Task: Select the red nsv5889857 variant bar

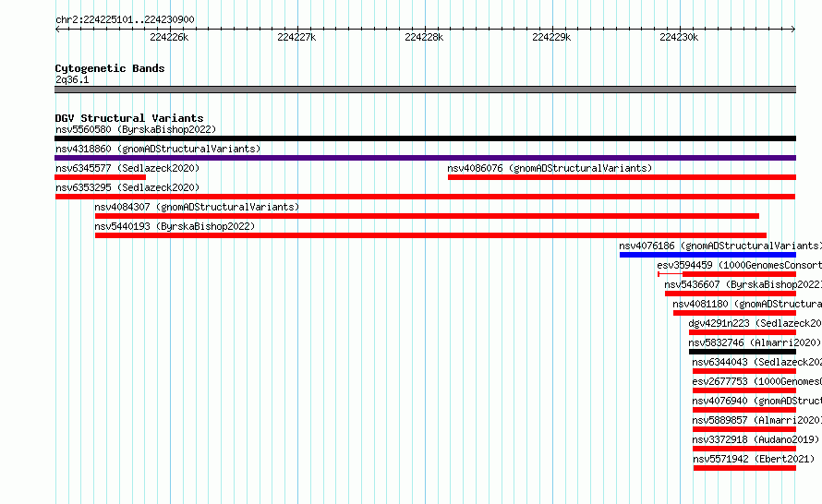Action: tap(744, 429)
